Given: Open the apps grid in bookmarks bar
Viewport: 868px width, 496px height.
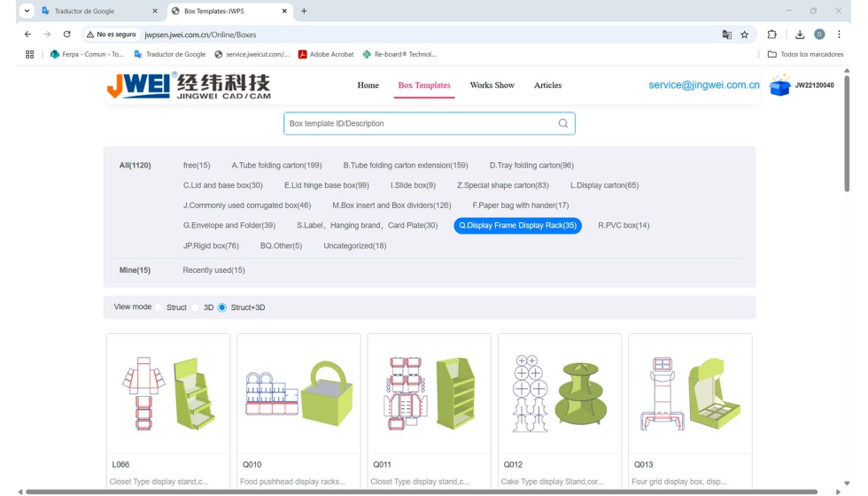Looking at the screenshot, I should (x=30, y=54).
